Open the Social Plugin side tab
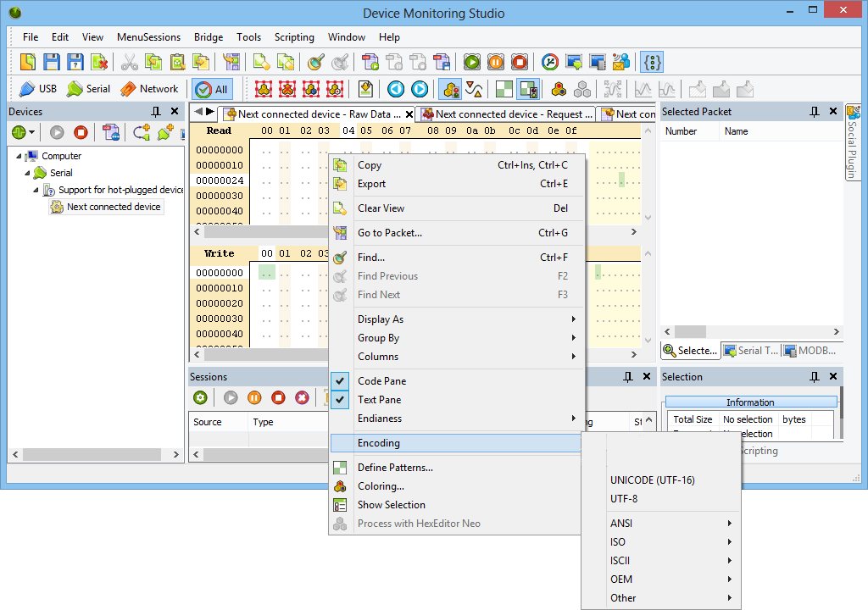868x610 pixels. pos(853,142)
